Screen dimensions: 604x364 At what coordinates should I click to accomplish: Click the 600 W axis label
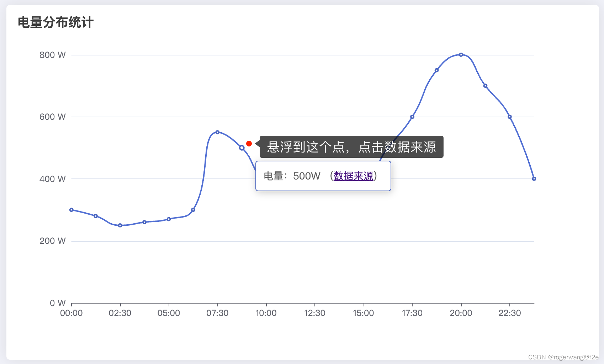pyautogui.click(x=53, y=117)
